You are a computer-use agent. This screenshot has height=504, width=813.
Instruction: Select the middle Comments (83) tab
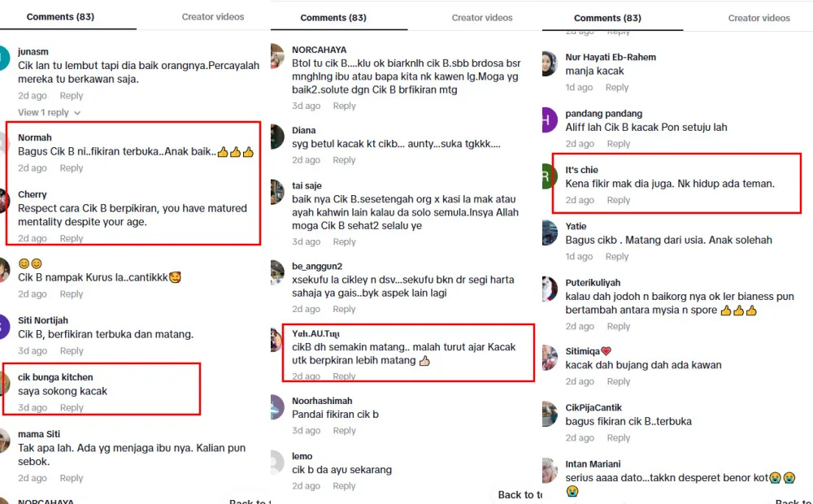[333, 18]
